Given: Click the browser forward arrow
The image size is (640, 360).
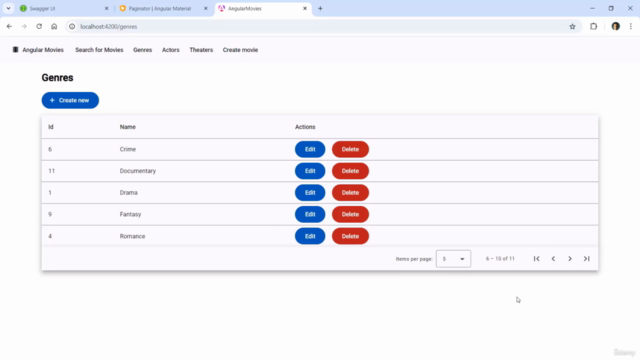Looking at the screenshot, I should (24, 27).
